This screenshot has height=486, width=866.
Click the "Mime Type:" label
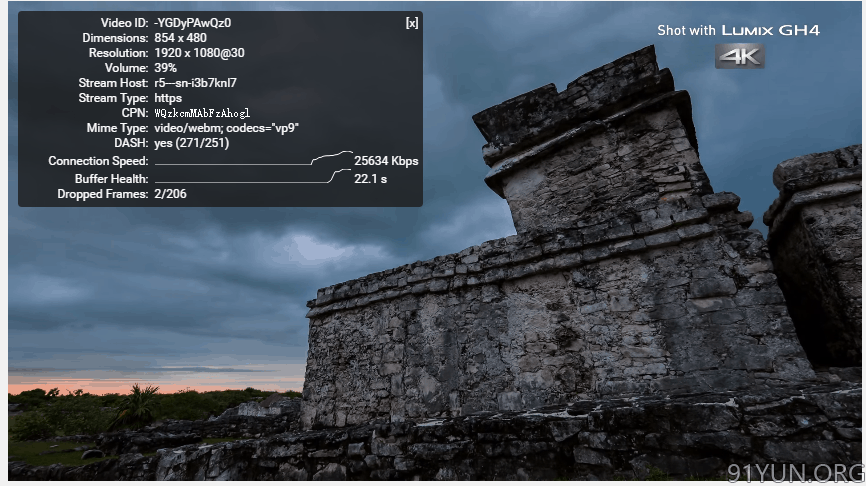pyautogui.click(x=117, y=128)
